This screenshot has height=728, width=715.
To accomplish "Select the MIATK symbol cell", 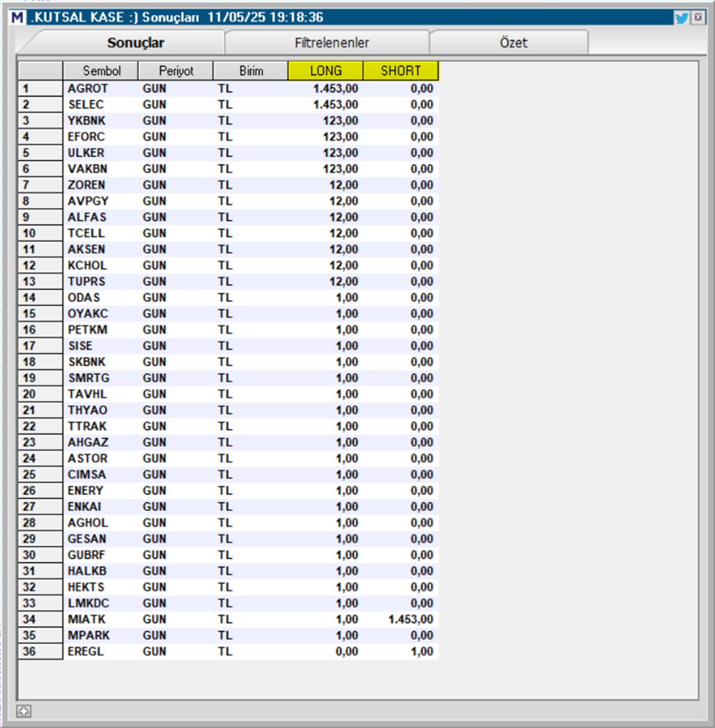I will click(x=101, y=619).
